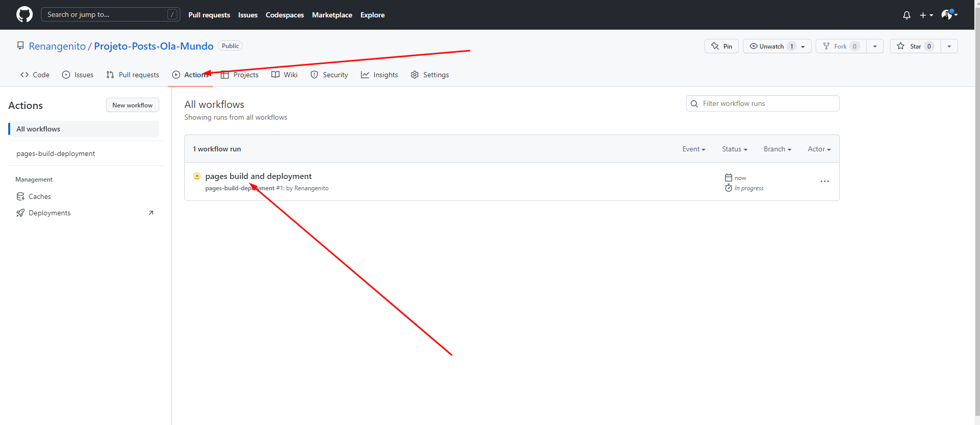The image size is (980, 425).
Task: Click the repository icon beside Renangenito
Action: click(x=20, y=46)
